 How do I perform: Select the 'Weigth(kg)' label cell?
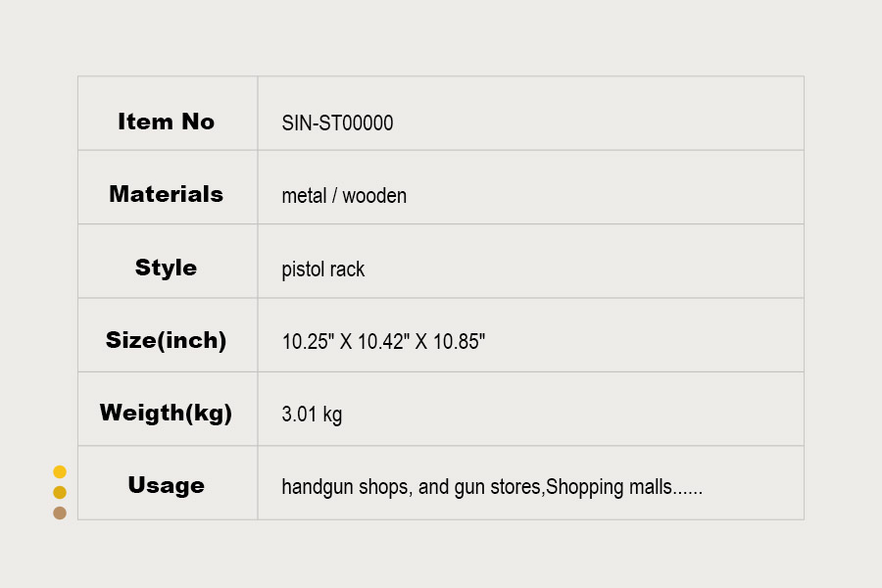click(167, 414)
